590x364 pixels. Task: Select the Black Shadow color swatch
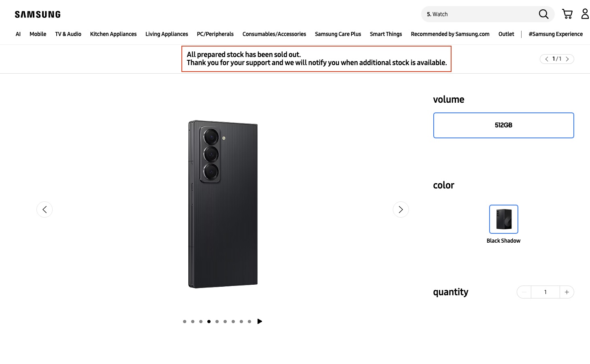pos(503,219)
